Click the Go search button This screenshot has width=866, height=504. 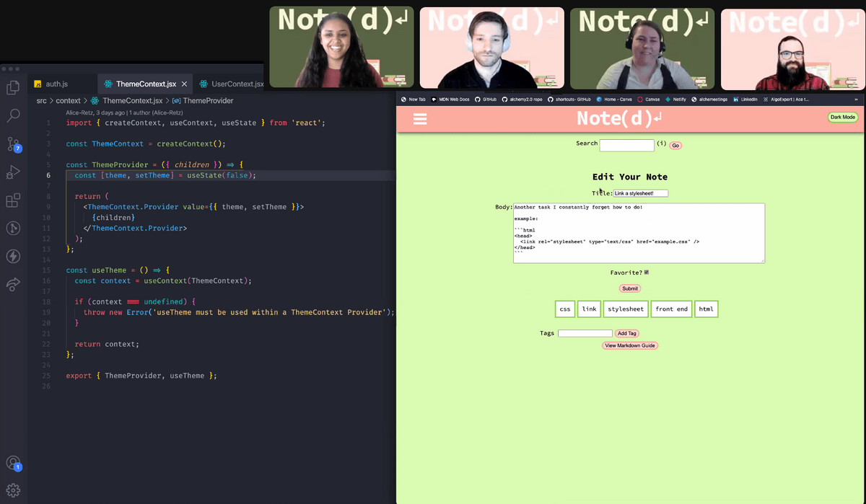coord(675,146)
